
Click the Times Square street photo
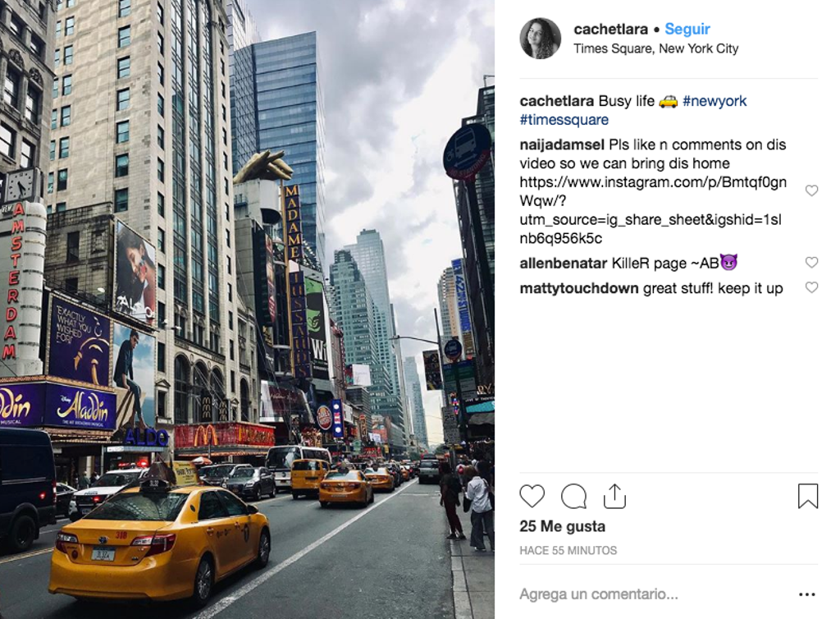(x=247, y=309)
